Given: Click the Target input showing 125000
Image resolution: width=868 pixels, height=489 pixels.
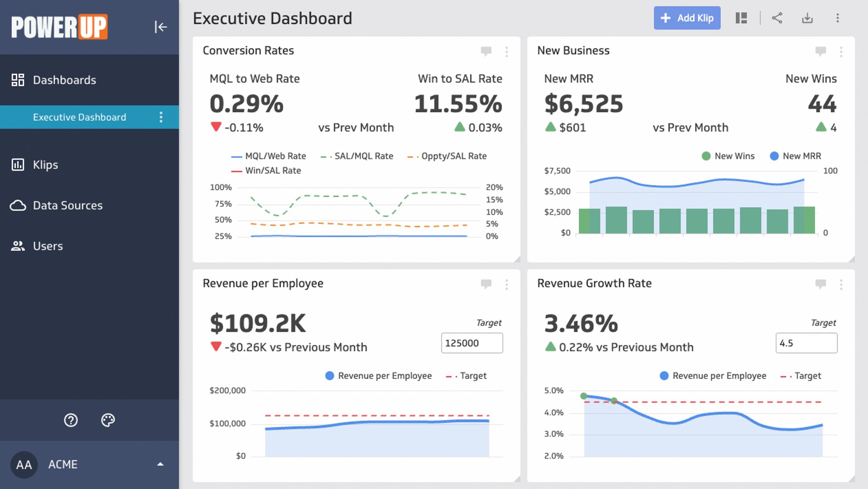Looking at the screenshot, I should tap(472, 343).
